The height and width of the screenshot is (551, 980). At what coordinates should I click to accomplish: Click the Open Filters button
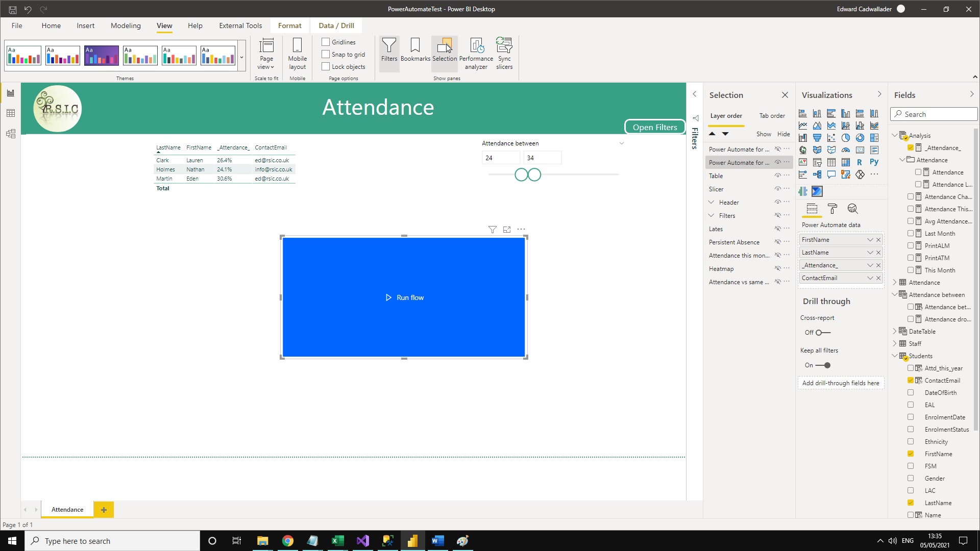[655, 127]
